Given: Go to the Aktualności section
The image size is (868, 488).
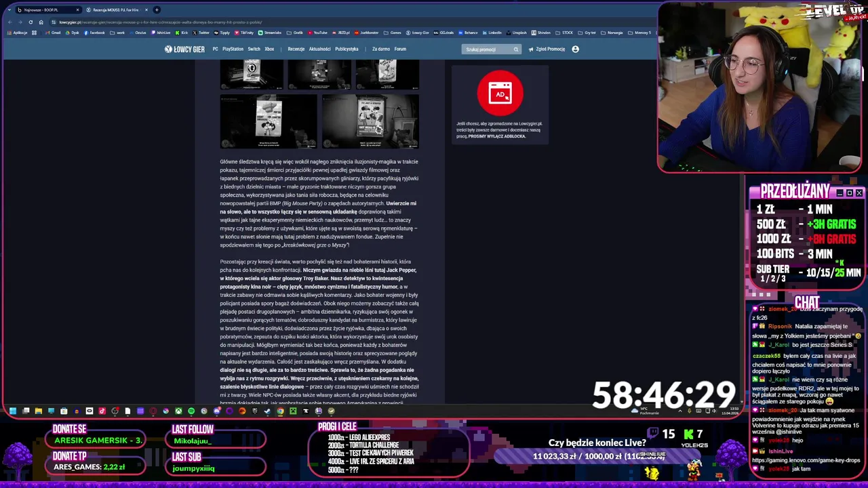Looking at the screenshot, I should click(x=319, y=49).
